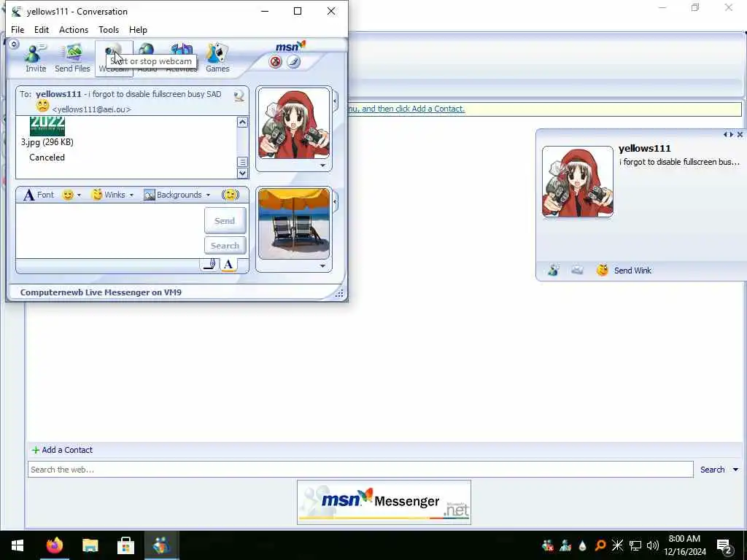Open my beach display picture options arrow
The width and height of the screenshot is (747, 560).
coord(322,266)
